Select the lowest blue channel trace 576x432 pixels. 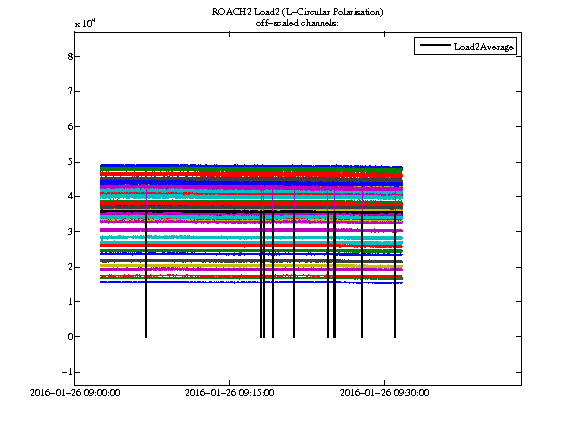pos(251,282)
